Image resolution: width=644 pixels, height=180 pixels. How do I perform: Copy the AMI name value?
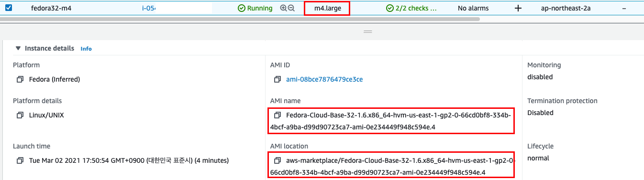(x=278, y=115)
